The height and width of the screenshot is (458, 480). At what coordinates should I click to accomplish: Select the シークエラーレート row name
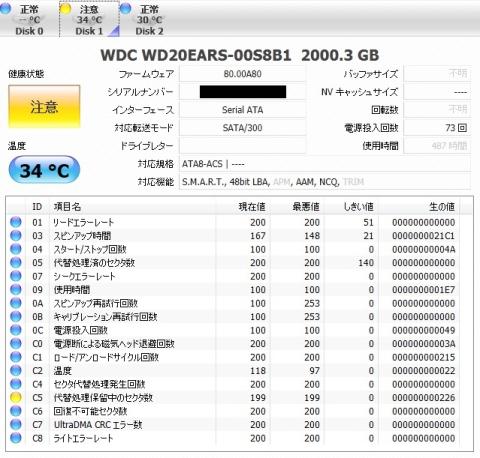point(84,276)
